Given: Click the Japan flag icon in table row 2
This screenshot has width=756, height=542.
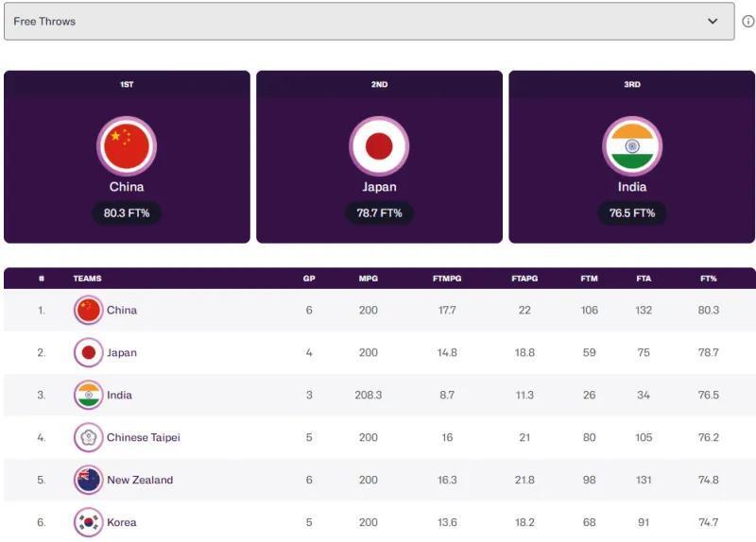Looking at the screenshot, I should click(89, 352).
